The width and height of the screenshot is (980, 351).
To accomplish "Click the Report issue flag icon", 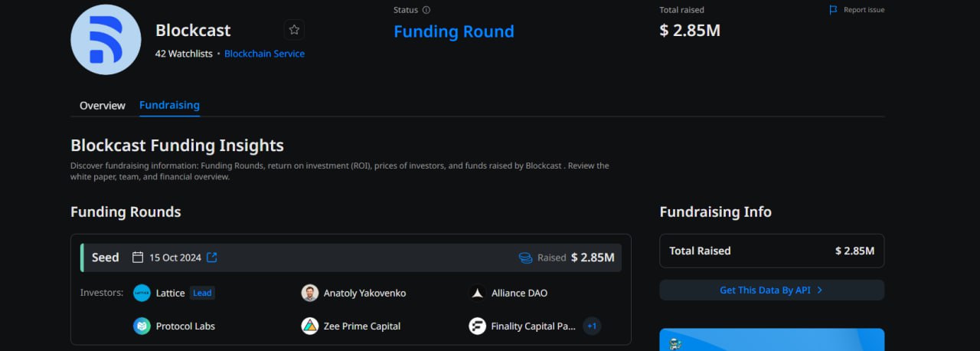I will pyautogui.click(x=834, y=10).
